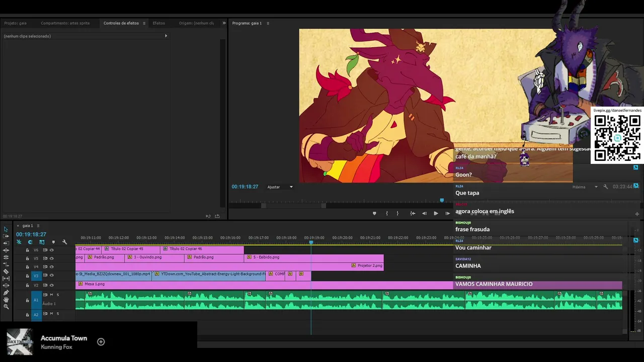644x362 pixels.
Task: Select the Título 02 Copiar 45 clip
Action: (131, 249)
